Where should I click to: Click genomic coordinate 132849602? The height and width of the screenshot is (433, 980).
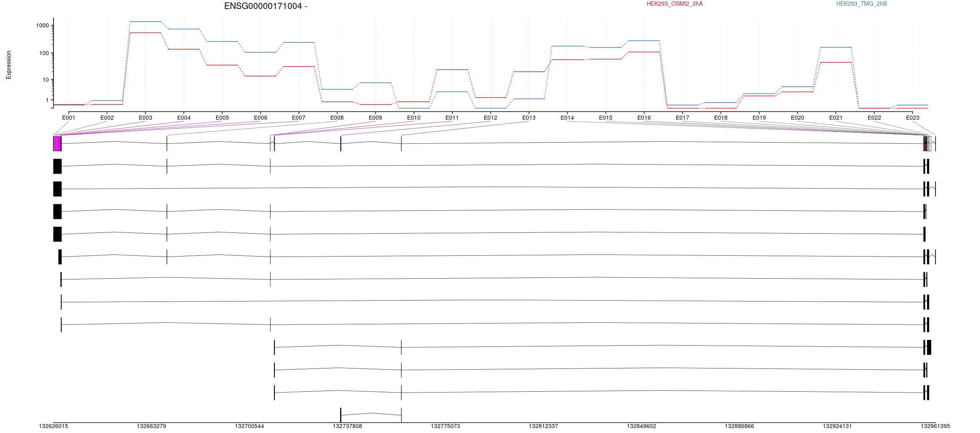pyautogui.click(x=641, y=426)
